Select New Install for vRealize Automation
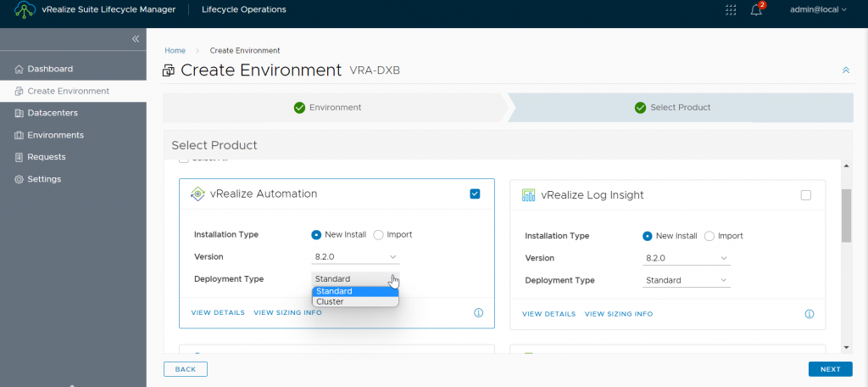This screenshot has height=387, width=868. (316, 234)
